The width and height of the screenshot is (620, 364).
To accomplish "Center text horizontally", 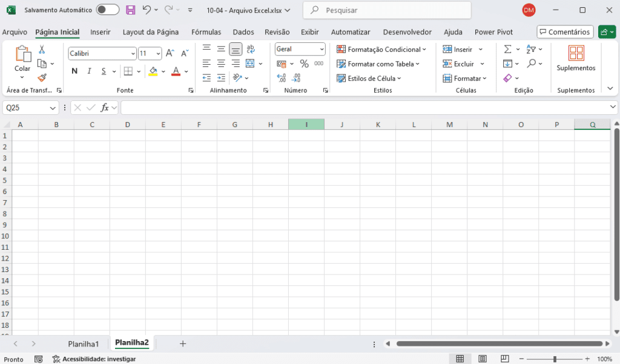I will pyautogui.click(x=221, y=63).
